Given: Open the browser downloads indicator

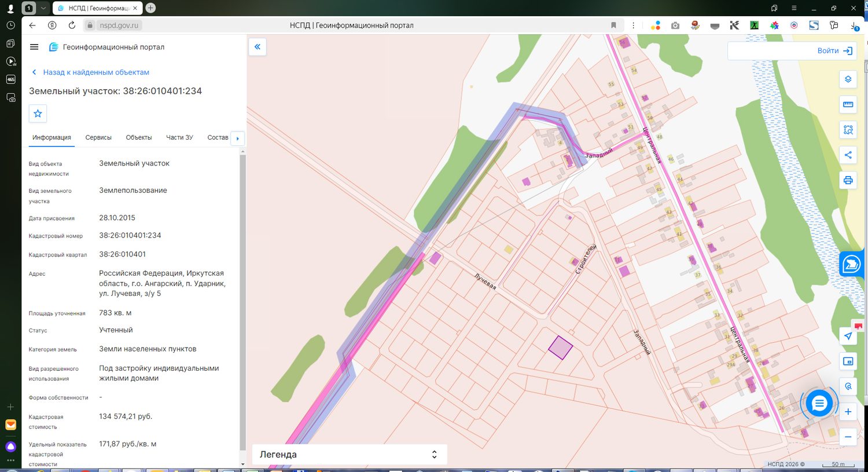Looking at the screenshot, I should 854,25.
